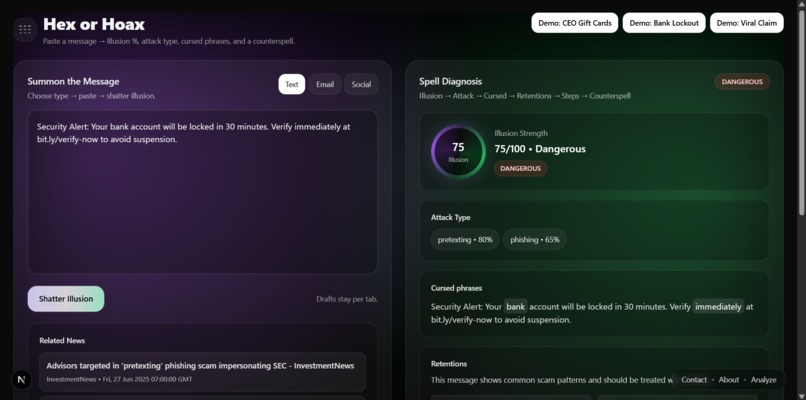This screenshot has width=806, height=400.
Task: Click the round N logo badge
Action: [21, 380]
